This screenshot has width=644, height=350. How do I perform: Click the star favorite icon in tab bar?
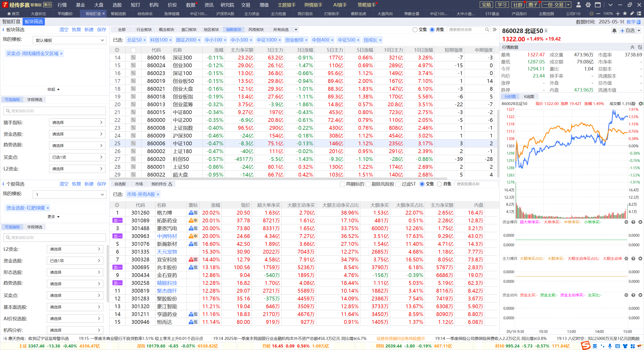[625, 14]
